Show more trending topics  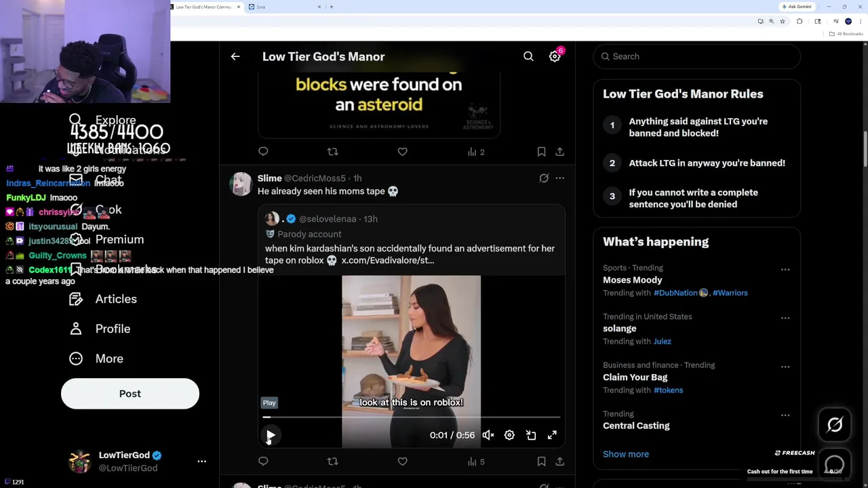(x=626, y=454)
